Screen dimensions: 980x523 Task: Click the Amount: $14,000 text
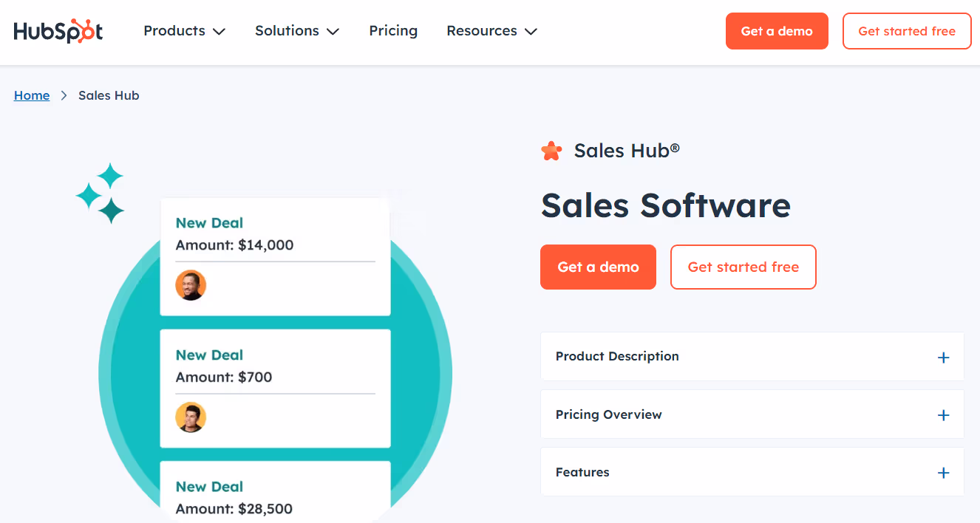click(x=234, y=245)
